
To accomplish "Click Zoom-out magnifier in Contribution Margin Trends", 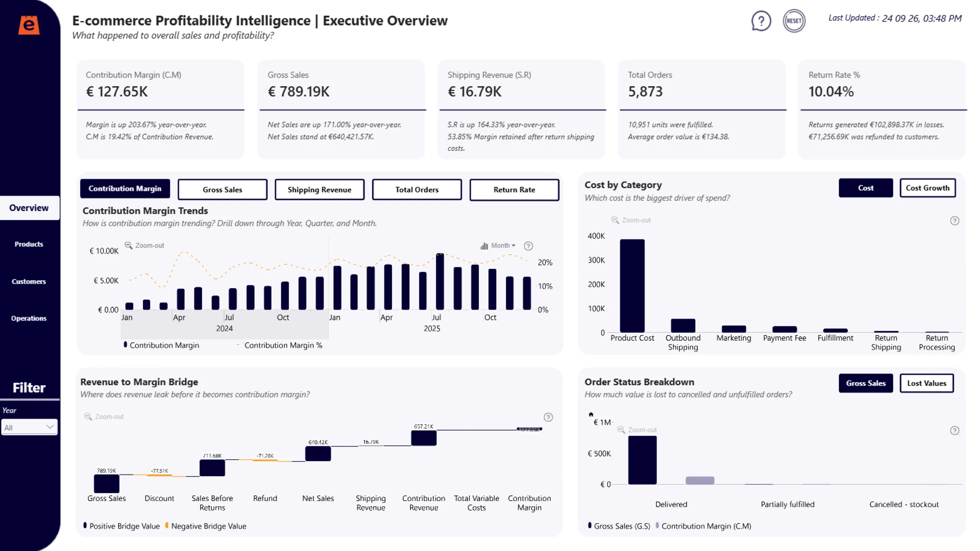I will pos(129,245).
